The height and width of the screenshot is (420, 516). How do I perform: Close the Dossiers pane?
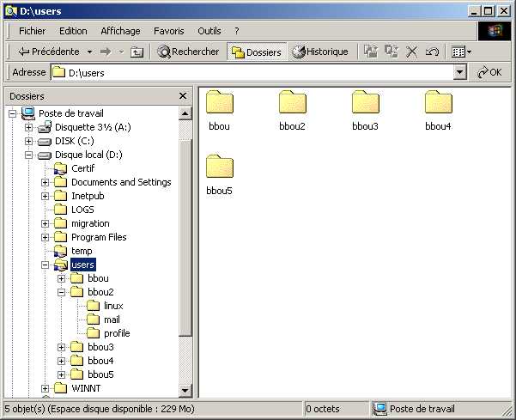tap(183, 96)
